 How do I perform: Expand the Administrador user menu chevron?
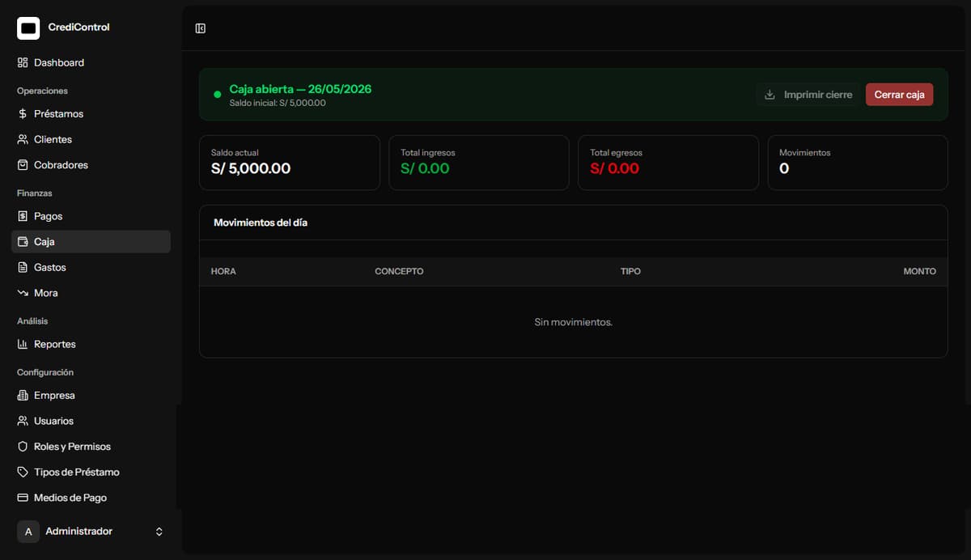point(159,532)
